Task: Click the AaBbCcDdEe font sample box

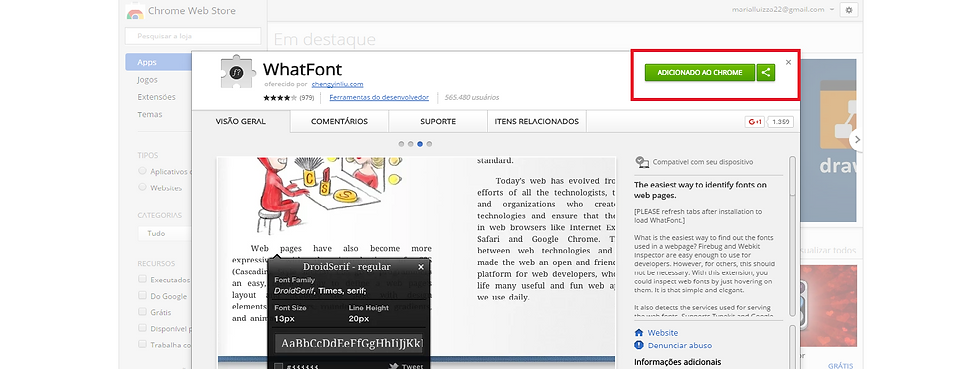Action: point(349,343)
